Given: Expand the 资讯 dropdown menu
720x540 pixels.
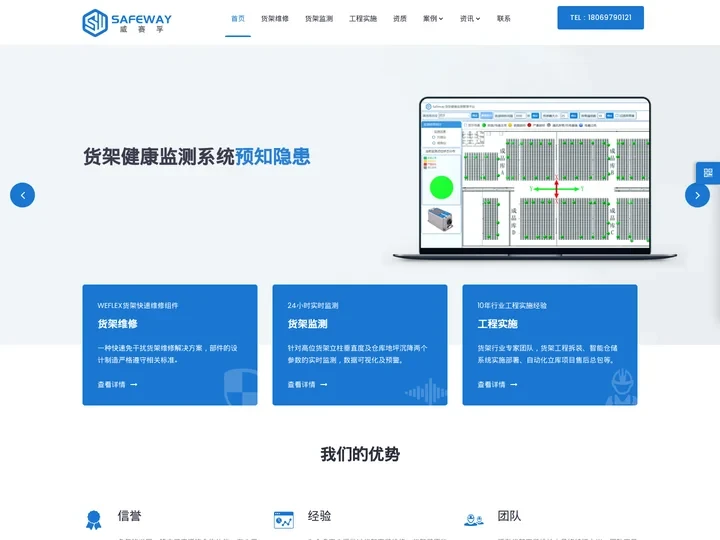Looking at the screenshot, I should coord(470,18).
